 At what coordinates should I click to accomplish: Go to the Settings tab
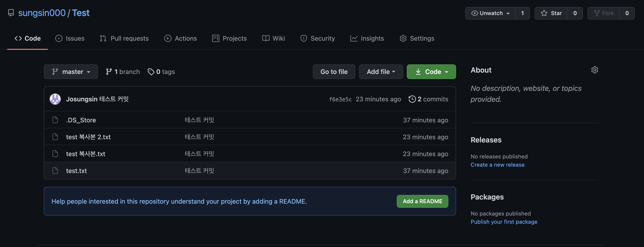point(417,38)
